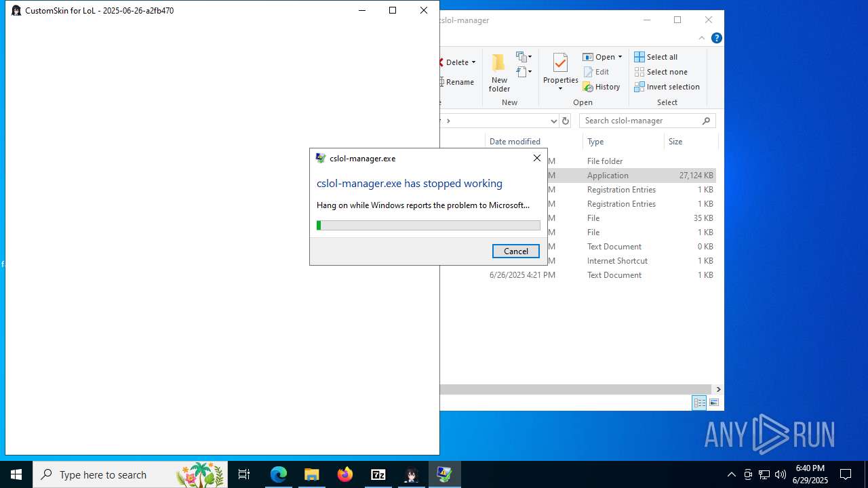
Task: Expand the Open button dropdown arrow
Action: tap(620, 57)
